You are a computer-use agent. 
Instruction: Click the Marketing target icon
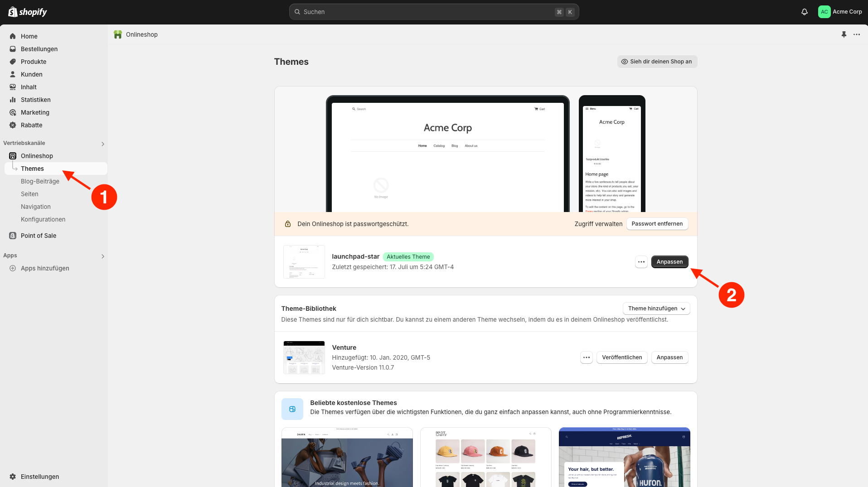(x=13, y=112)
